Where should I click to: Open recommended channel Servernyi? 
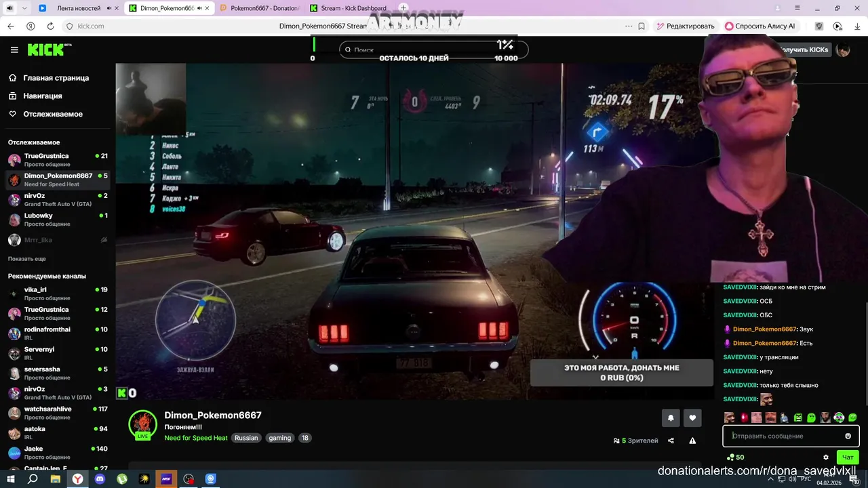(x=58, y=353)
